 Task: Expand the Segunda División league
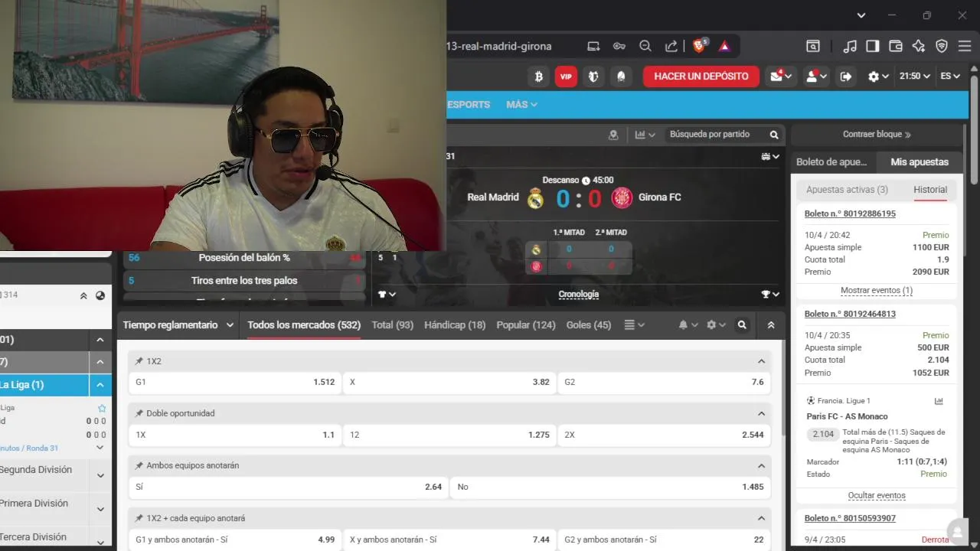100,475
